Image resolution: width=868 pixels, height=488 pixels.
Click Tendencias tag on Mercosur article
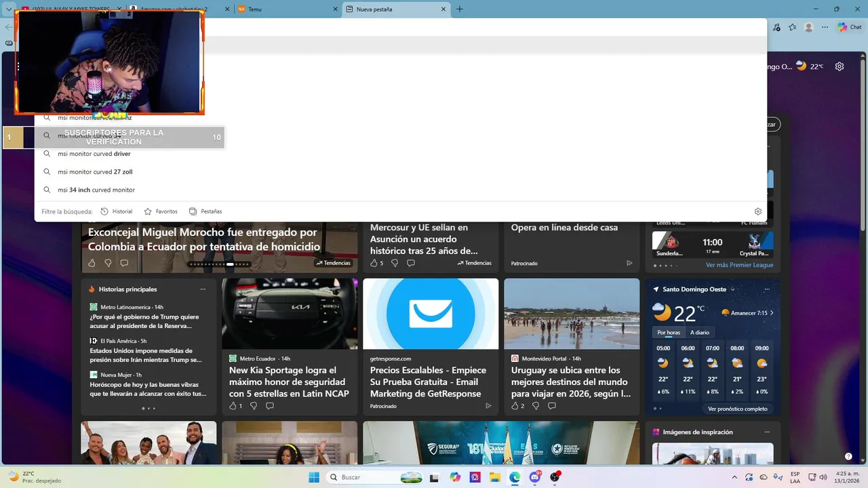point(474,263)
